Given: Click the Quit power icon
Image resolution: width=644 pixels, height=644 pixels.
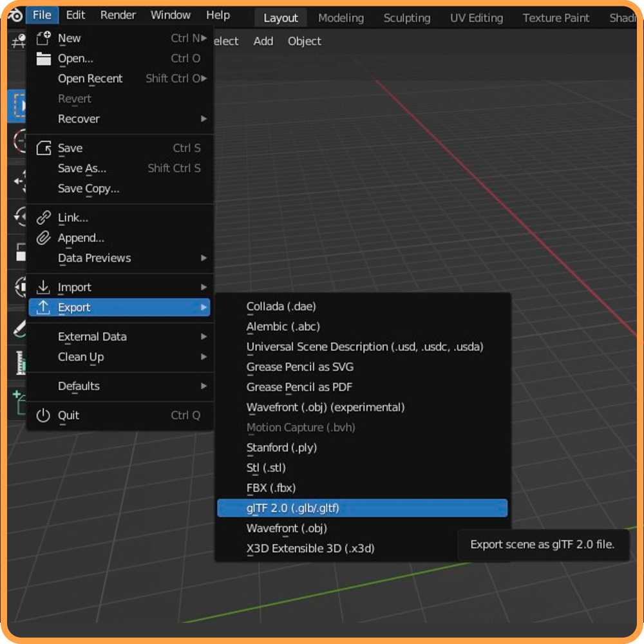Looking at the screenshot, I should 44,415.
